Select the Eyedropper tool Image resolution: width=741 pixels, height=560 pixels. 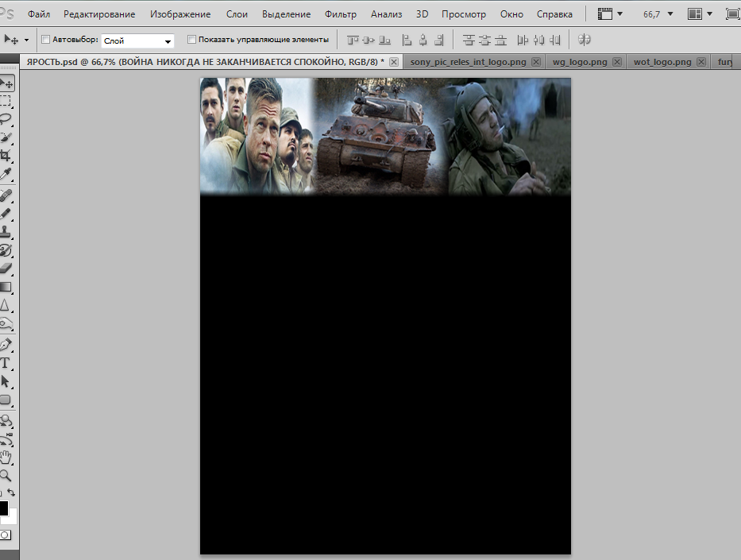point(6,174)
